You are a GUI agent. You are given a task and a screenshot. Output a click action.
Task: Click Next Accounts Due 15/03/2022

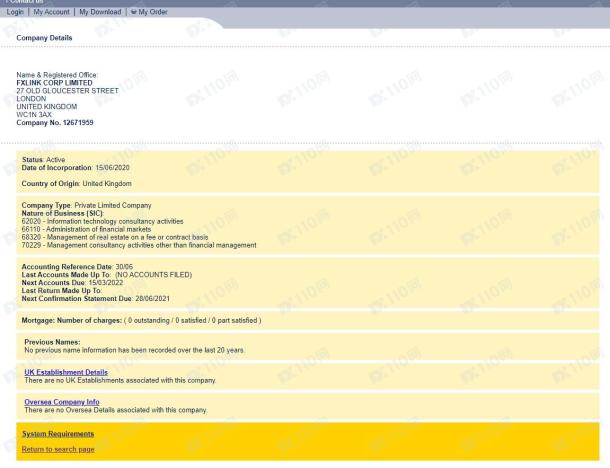pyautogui.click(x=72, y=283)
